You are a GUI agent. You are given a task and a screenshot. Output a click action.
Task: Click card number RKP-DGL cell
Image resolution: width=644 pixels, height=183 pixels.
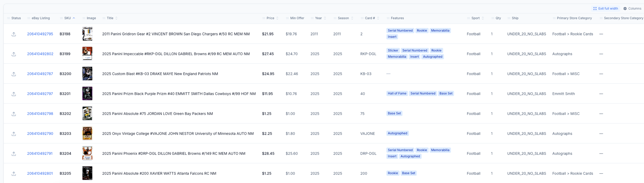pyautogui.click(x=368, y=54)
